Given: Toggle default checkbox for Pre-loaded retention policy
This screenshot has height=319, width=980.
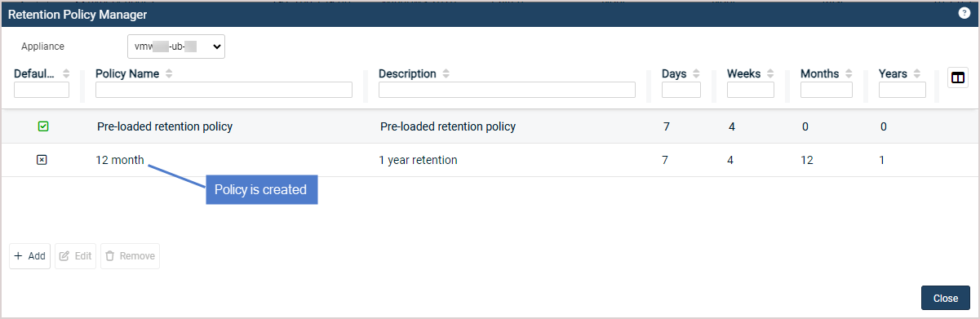Looking at the screenshot, I should (x=43, y=126).
